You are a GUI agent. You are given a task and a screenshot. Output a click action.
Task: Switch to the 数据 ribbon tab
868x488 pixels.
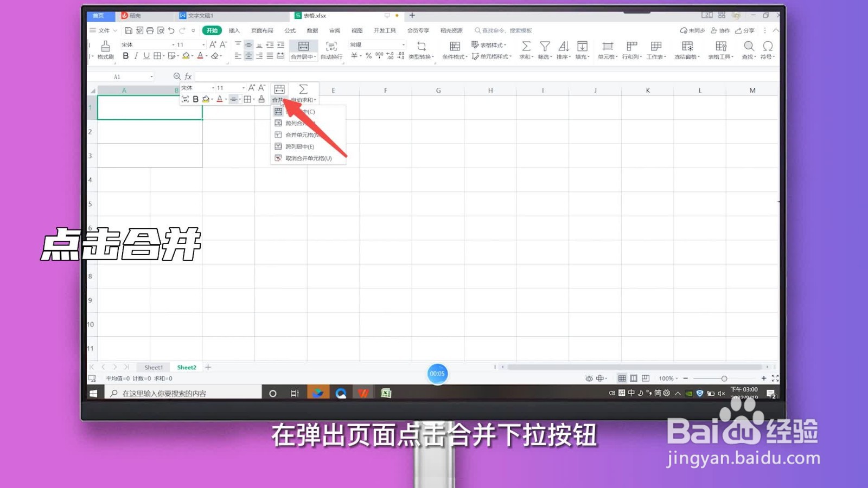coord(312,30)
